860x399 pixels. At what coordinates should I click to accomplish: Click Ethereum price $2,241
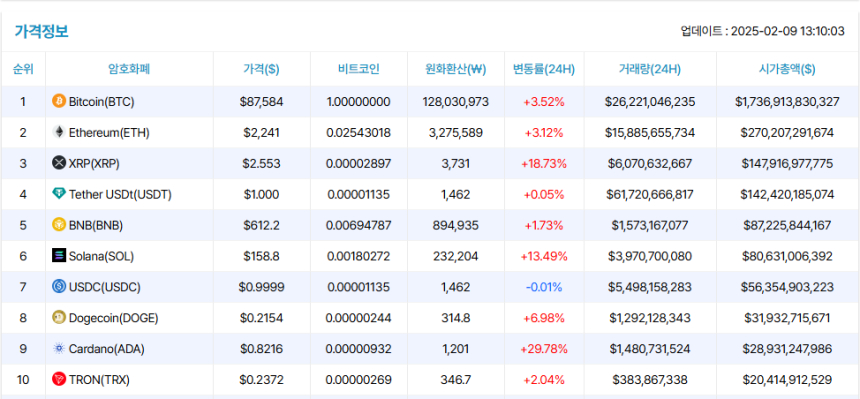click(x=262, y=132)
